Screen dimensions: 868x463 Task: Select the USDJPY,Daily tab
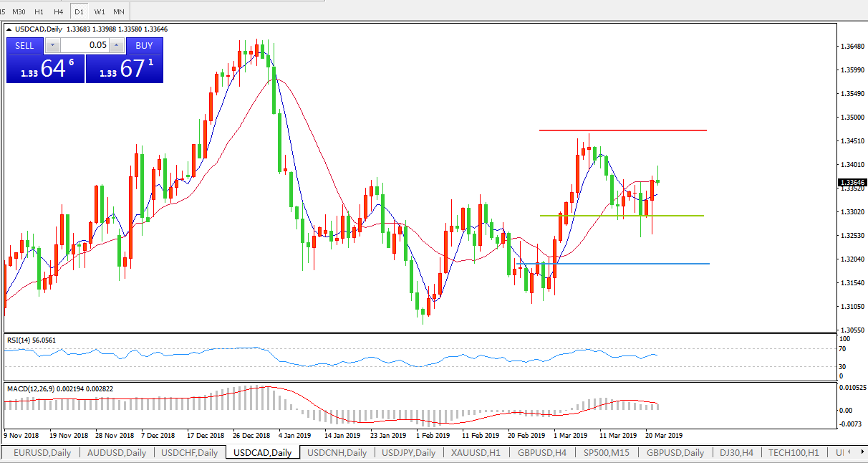click(x=407, y=452)
